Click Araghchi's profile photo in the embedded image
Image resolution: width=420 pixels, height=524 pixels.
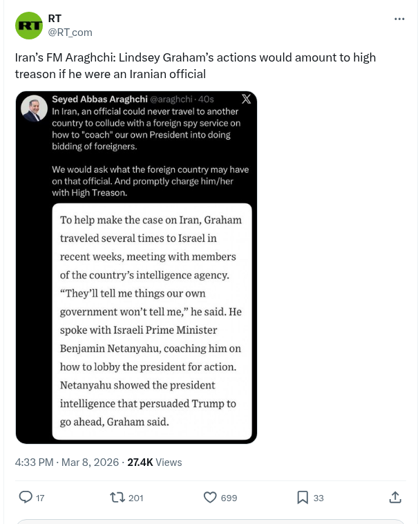(35, 109)
